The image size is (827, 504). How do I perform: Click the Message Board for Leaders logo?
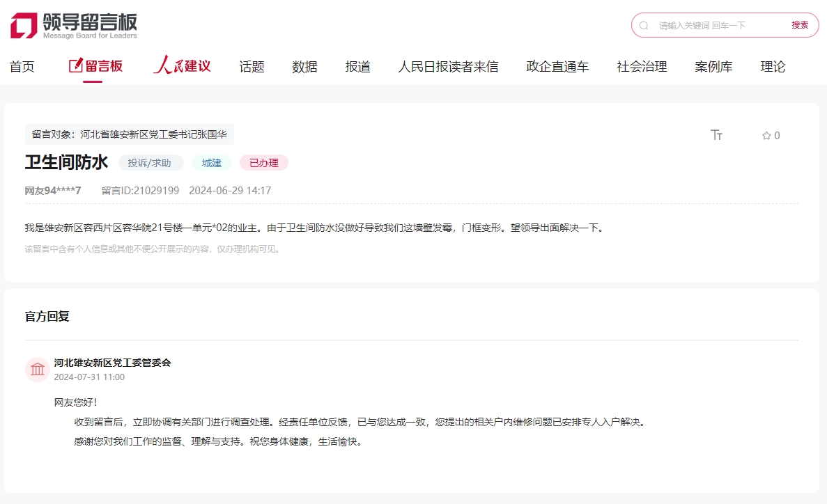pyautogui.click(x=73, y=26)
